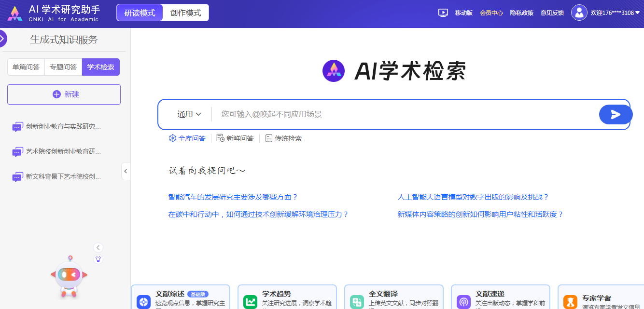Open conversation 艺术院校创新创业教育研…

pyautogui.click(x=64, y=151)
